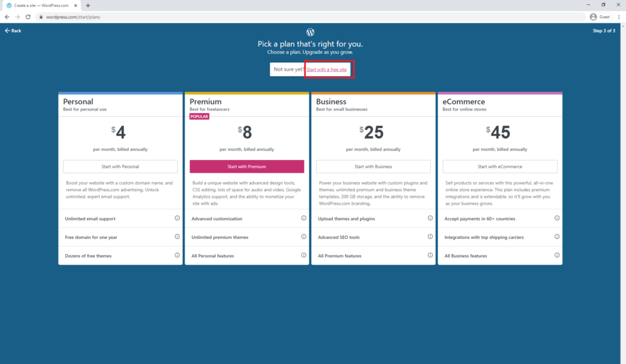This screenshot has height=364, width=626.
Task: Click Step 3 of 3 indicator
Action: click(x=603, y=31)
